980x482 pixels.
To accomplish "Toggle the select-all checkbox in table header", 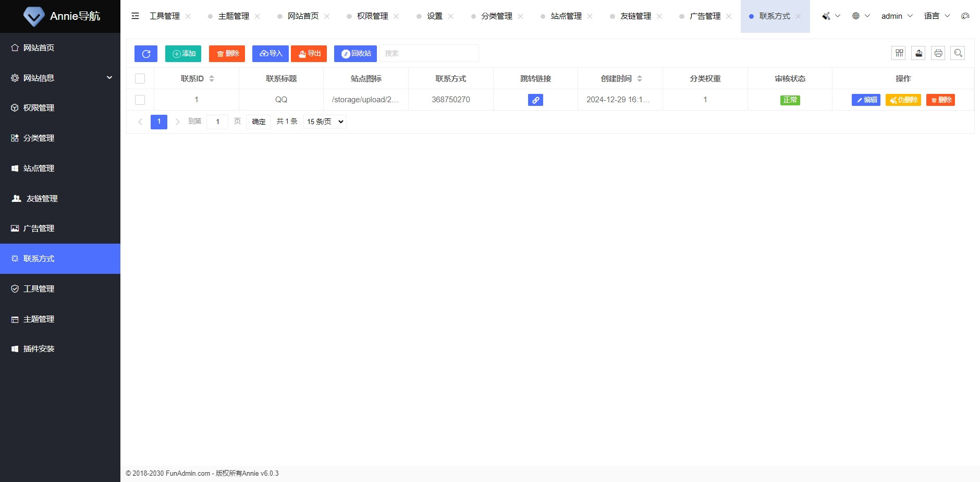I will pyautogui.click(x=140, y=78).
